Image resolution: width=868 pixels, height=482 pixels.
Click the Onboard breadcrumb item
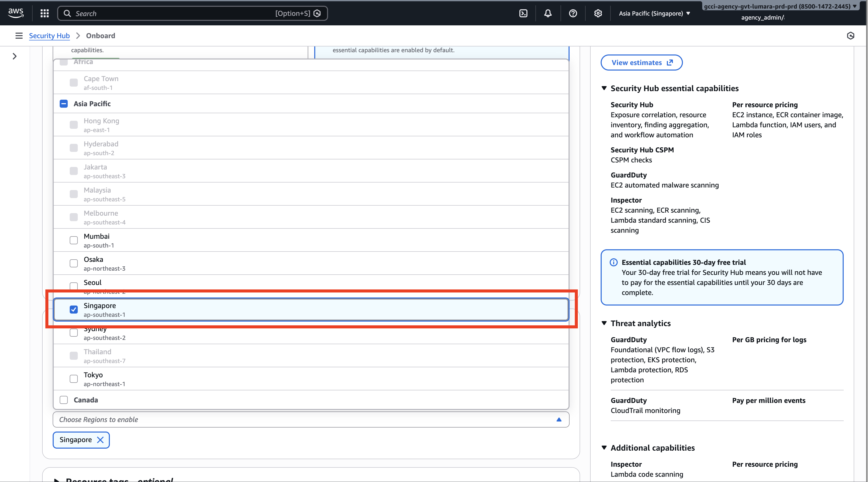(x=100, y=36)
